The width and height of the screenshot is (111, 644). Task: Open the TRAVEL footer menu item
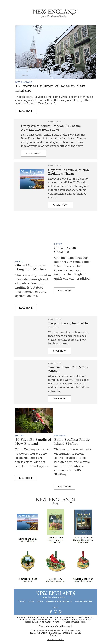[22, 601]
